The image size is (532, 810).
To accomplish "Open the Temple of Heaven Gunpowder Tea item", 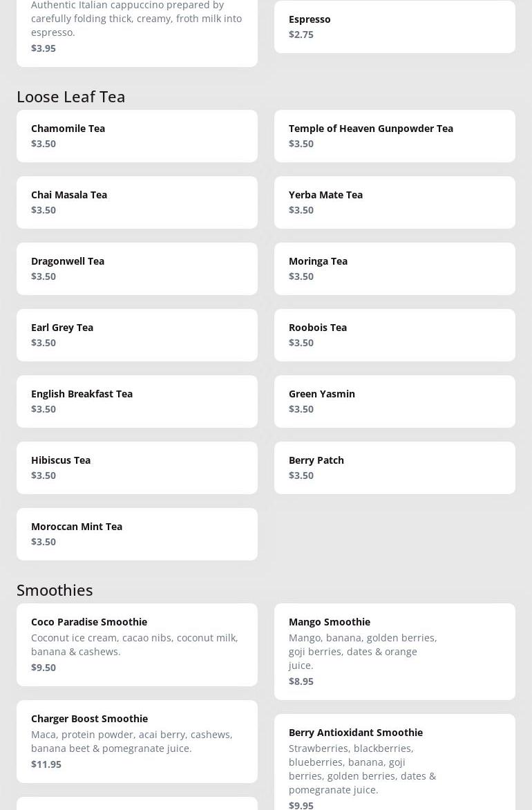I will click(395, 136).
